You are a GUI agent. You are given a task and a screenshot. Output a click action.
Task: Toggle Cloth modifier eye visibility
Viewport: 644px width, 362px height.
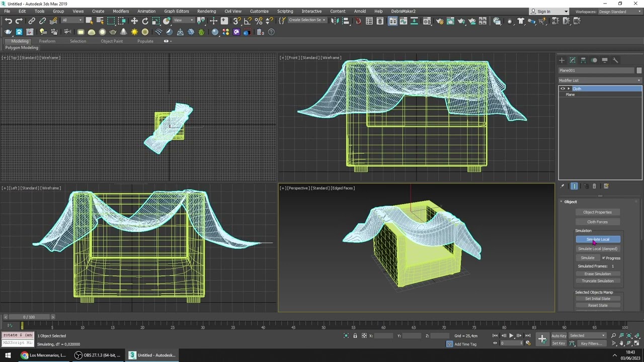563,88
